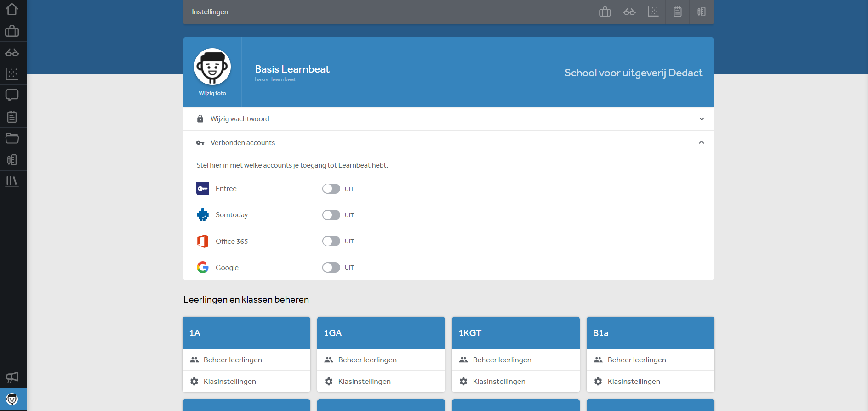Click the gear icon in 1KGT card
This screenshot has height=411, width=868.
pos(463,381)
